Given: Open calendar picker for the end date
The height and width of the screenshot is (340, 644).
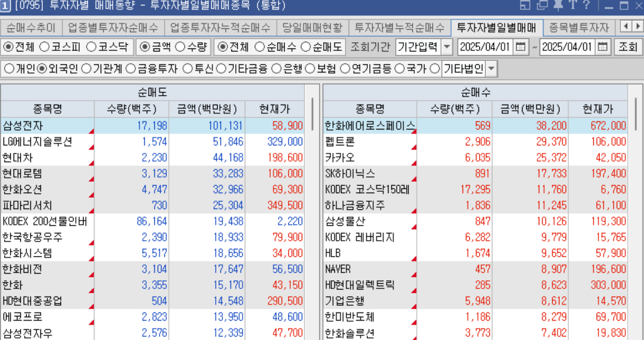Looking at the screenshot, I should [x=602, y=47].
